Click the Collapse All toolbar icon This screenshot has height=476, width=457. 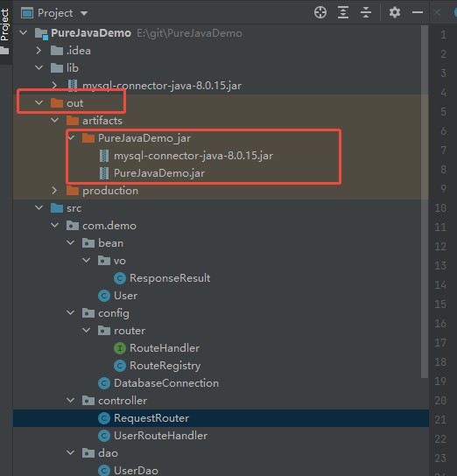pos(366,13)
